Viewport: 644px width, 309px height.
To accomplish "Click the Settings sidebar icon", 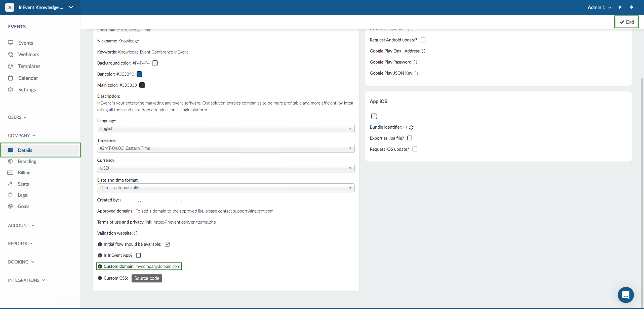I will (10, 89).
